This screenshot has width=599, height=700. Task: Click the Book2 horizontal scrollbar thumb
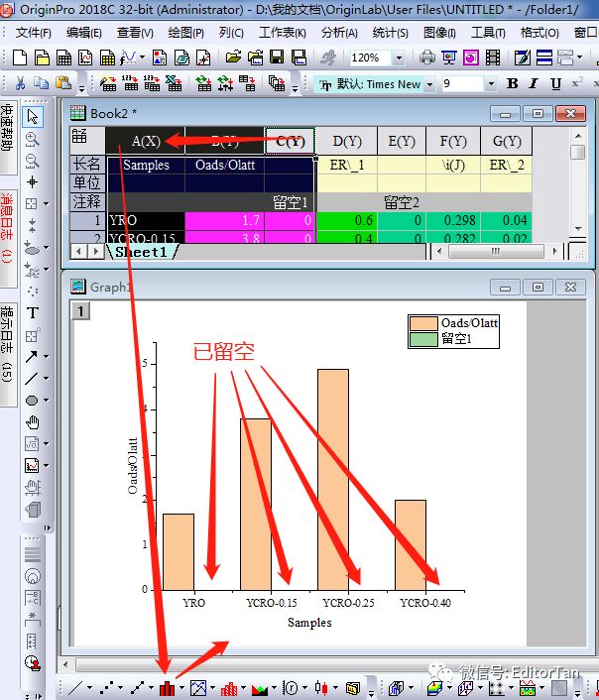pos(496,251)
